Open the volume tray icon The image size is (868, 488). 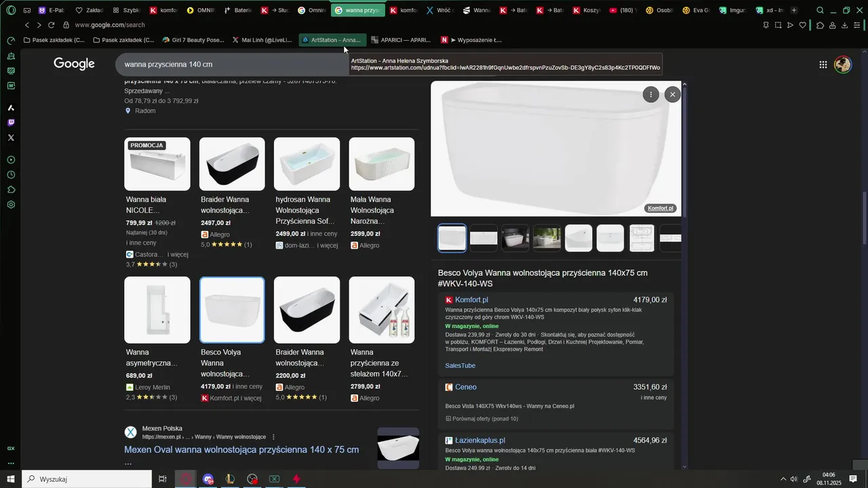coord(794,479)
